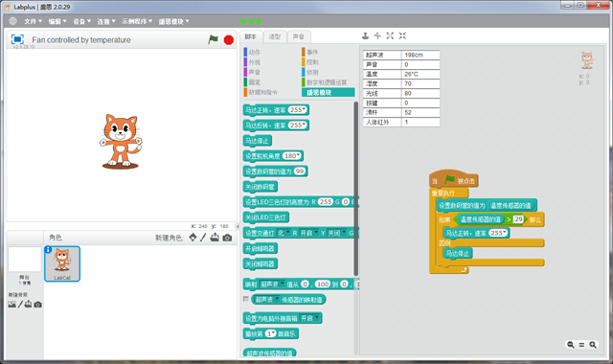Choose new sprite from library icon

click(x=193, y=238)
